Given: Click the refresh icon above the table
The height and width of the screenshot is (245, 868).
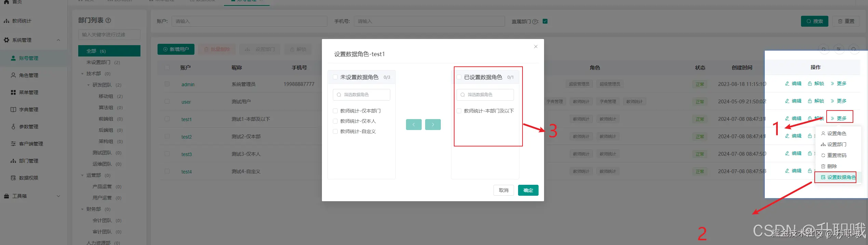Looking at the screenshot, I should pos(824,50).
